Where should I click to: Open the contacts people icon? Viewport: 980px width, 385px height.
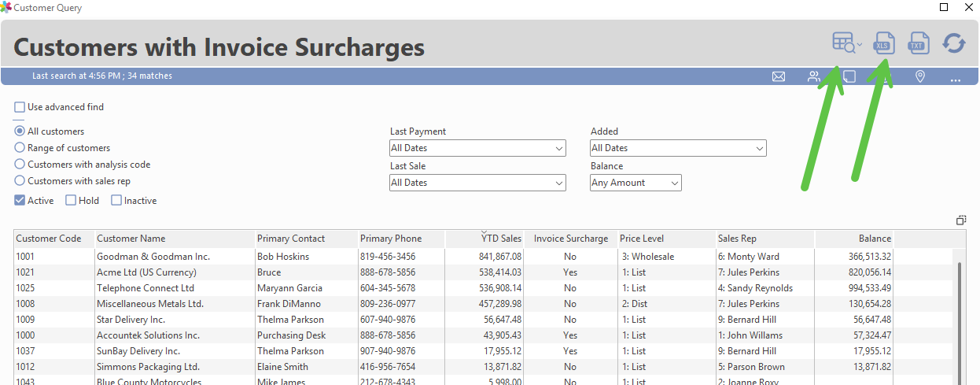814,76
